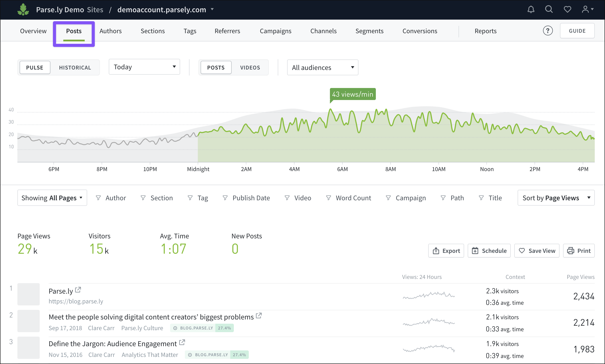Expand the Showing All Pages dropdown
Screen dimensions: 605x364
(52, 198)
